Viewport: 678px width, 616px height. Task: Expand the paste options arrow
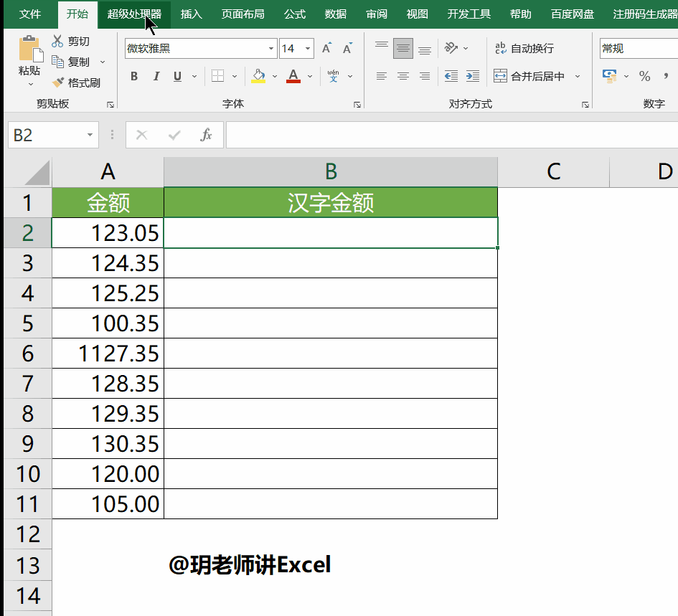coord(30,85)
